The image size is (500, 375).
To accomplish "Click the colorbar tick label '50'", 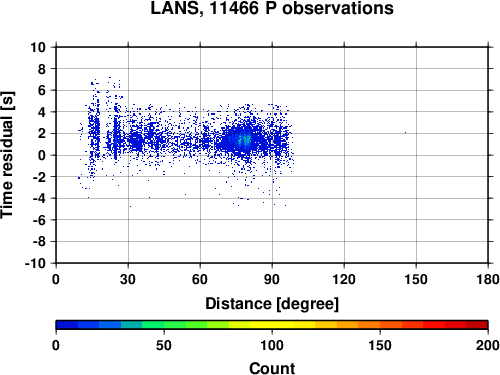I will click(164, 345).
